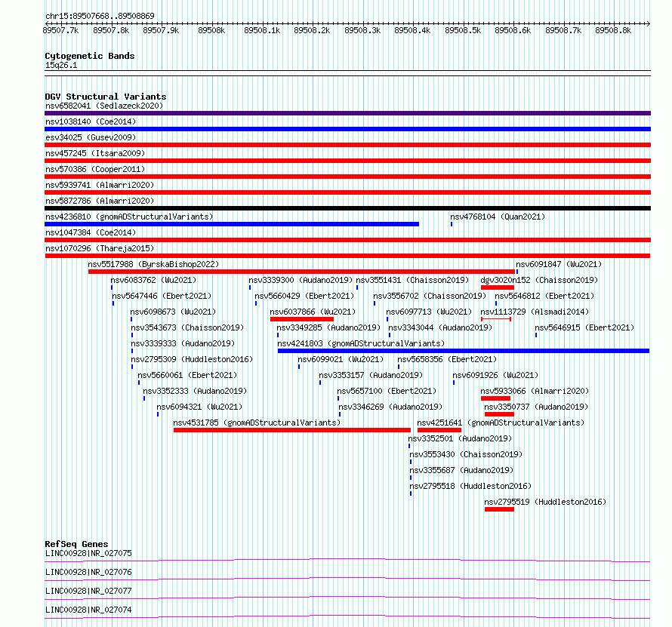Open the nsv1047384 (Coe2014) label
672x627 pixels.
coord(91,232)
